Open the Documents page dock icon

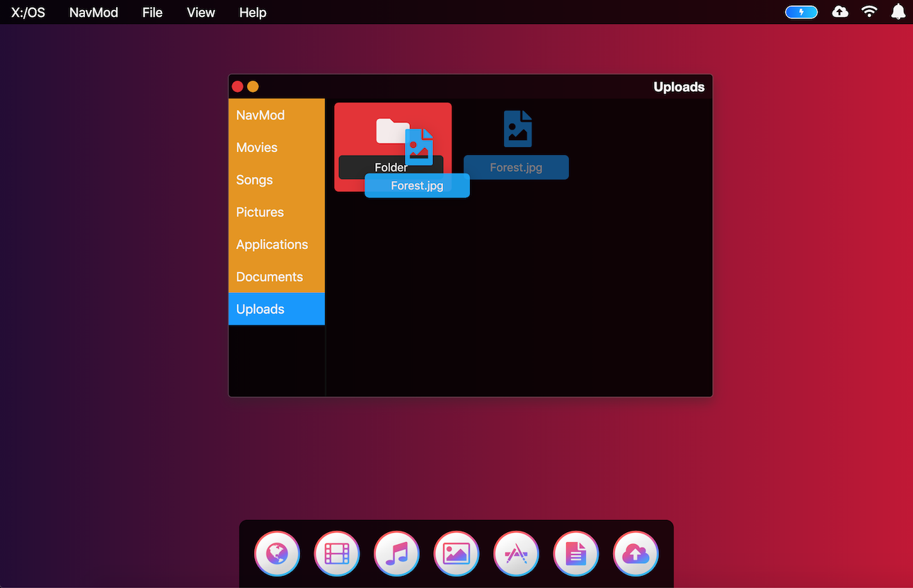pyautogui.click(x=576, y=553)
